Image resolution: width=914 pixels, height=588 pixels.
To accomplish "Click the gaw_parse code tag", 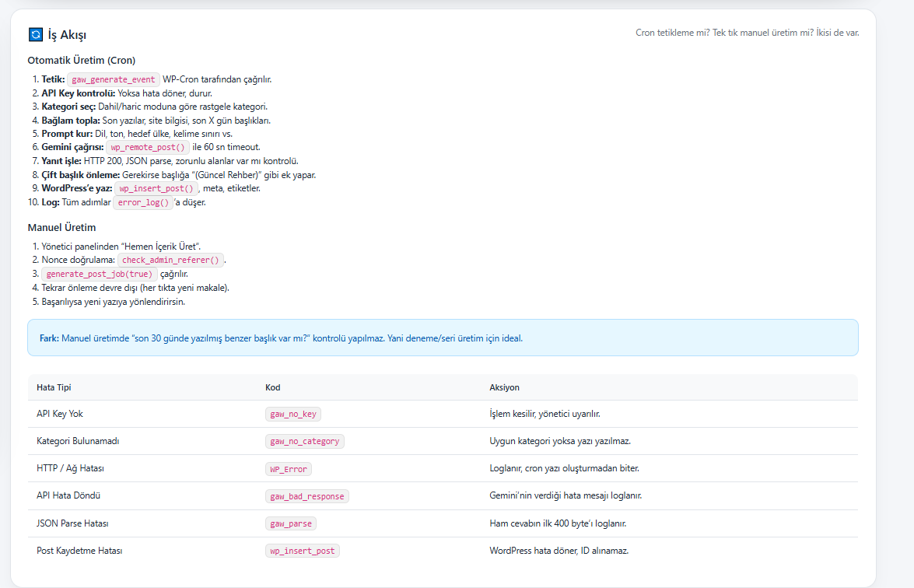I will tap(291, 524).
